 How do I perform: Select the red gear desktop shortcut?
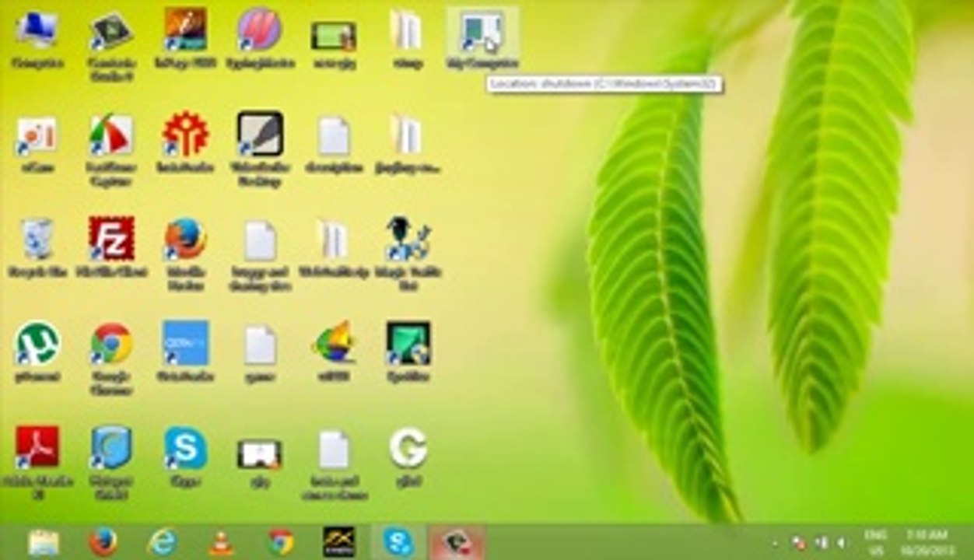185,134
